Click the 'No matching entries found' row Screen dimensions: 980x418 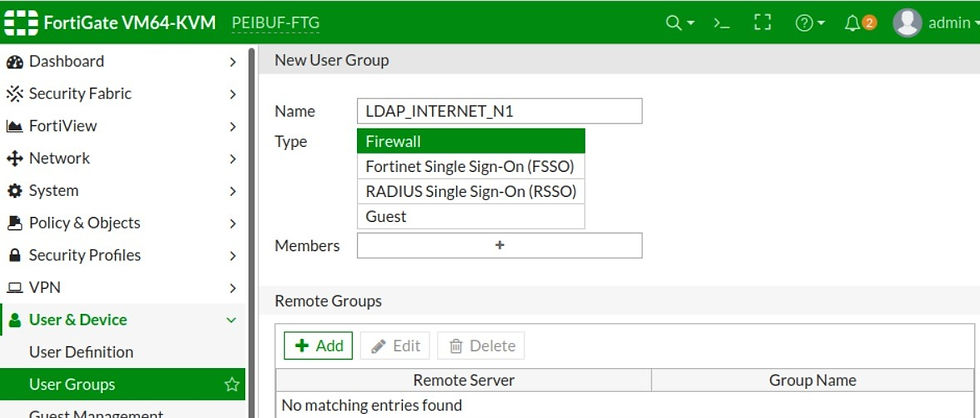[625, 405]
